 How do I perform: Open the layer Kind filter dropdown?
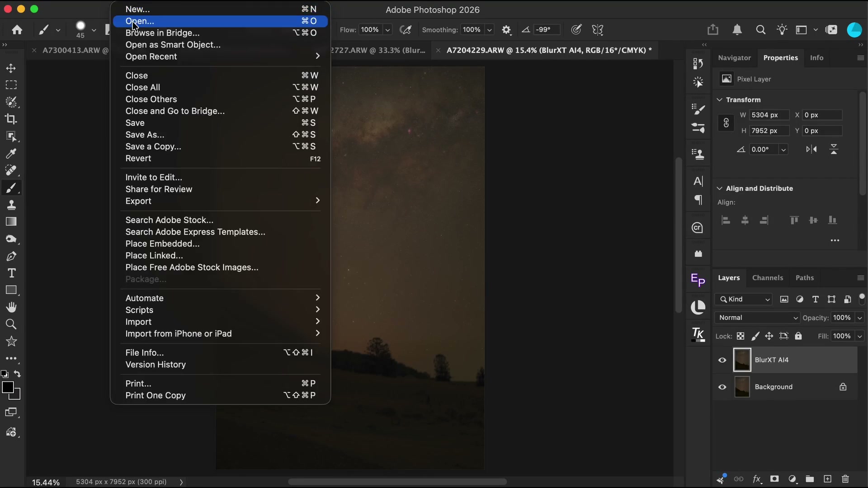744,299
